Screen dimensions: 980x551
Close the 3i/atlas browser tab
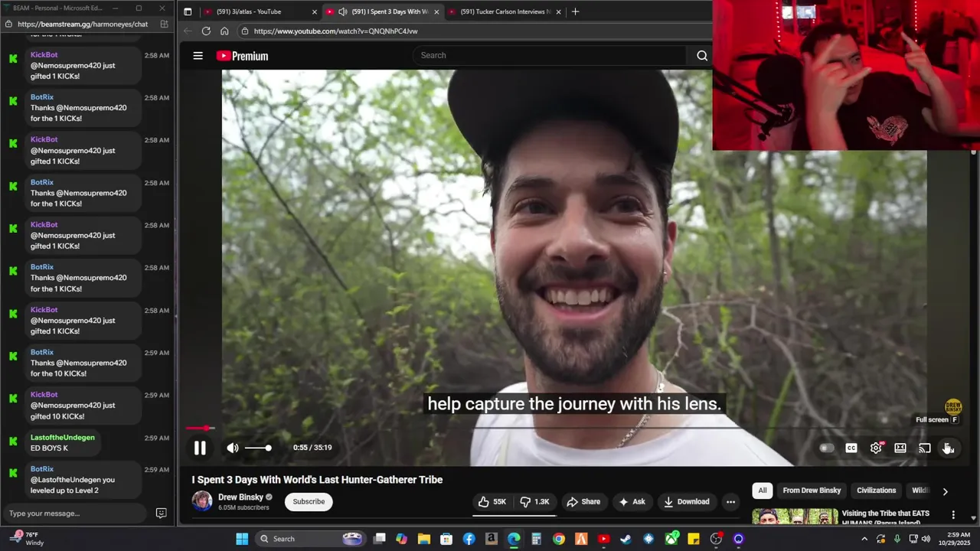click(x=314, y=11)
